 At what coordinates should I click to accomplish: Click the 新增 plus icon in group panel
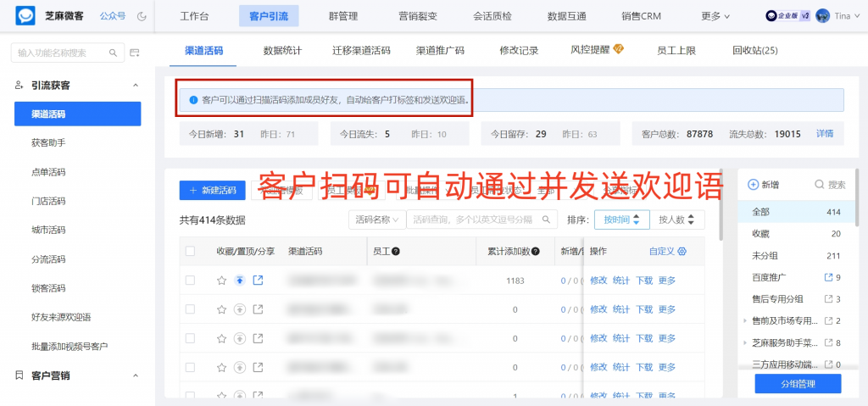coord(753,185)
